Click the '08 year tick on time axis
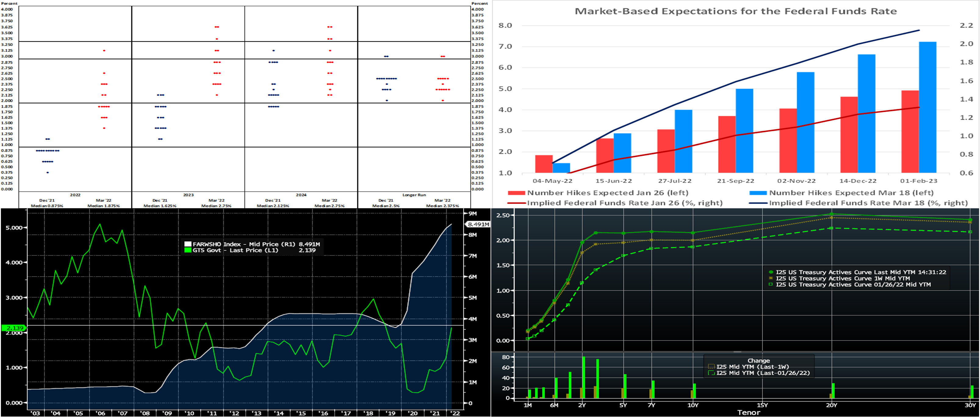This screenshot has height=417, width=980. coord(145,413)
